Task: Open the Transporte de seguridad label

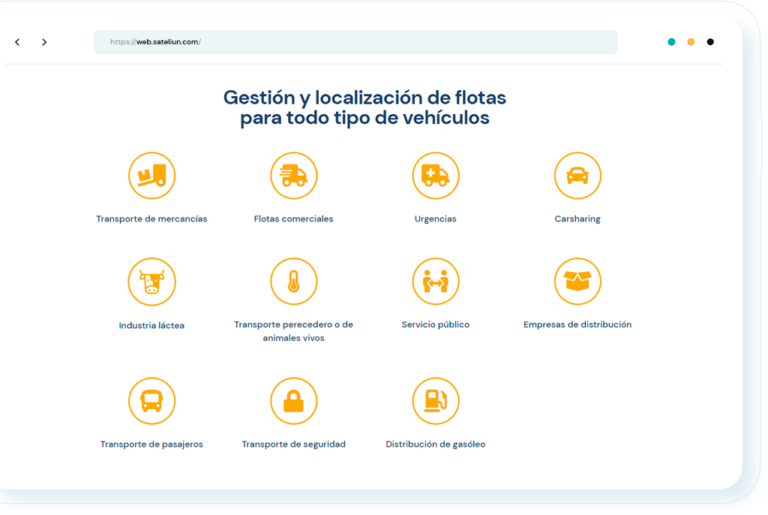Action: pyautogui.click(x=293, y=444)
